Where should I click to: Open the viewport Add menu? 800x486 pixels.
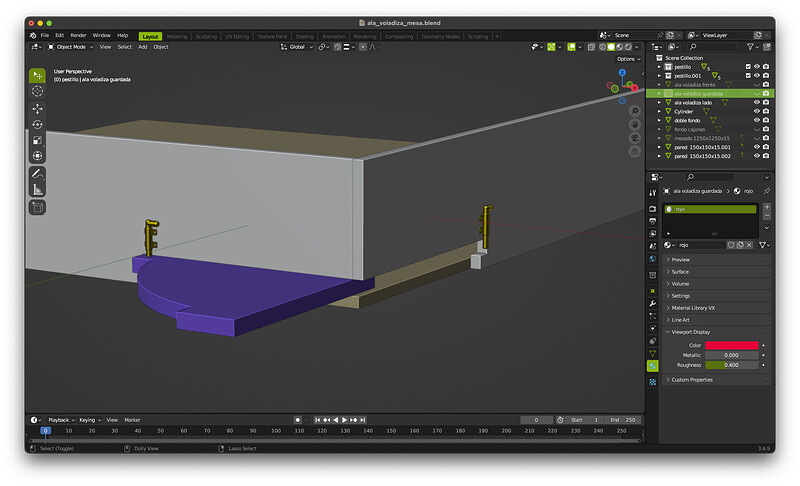(x=143, y=47)
